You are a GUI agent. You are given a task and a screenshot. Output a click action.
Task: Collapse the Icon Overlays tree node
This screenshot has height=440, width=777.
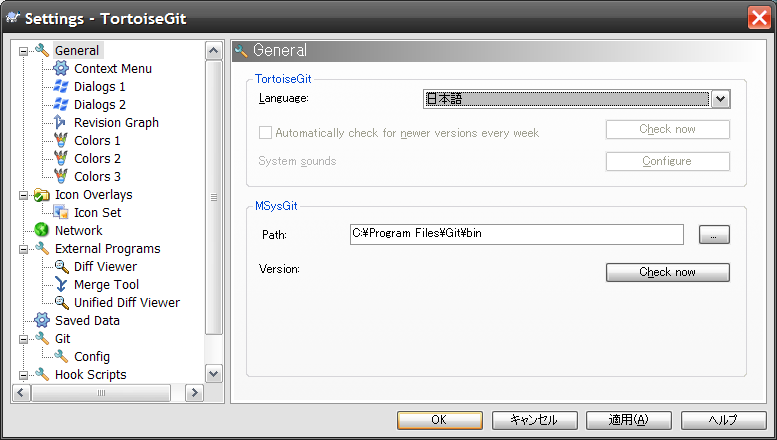23,195
